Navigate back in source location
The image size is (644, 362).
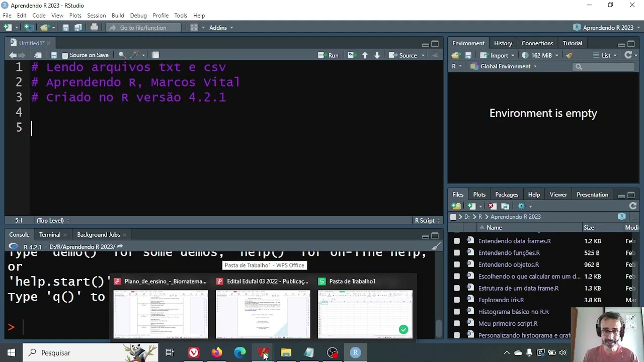[x=13, y=55]
